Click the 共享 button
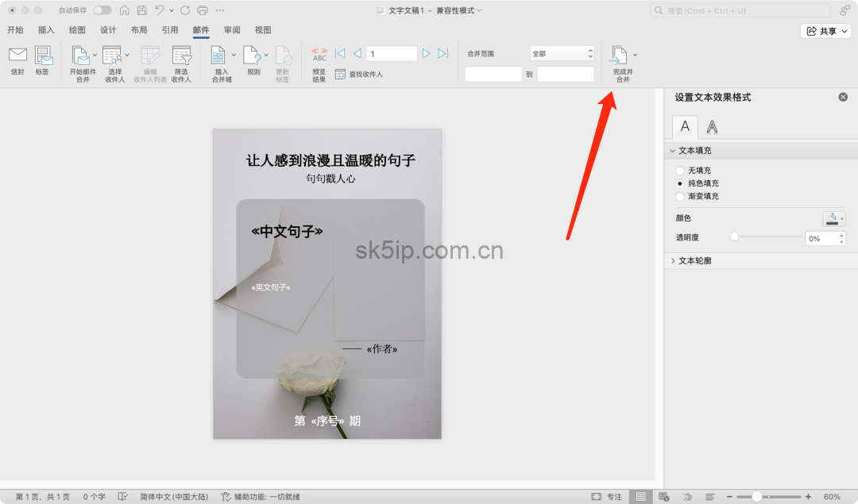This screenshot has width=858, height=504. 825,29
